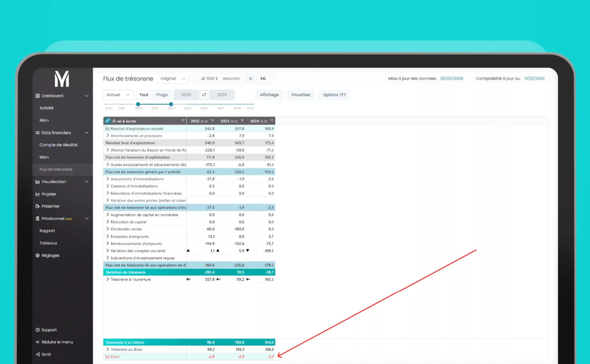Click the 2020 start year field
Screen dimensions: 590x364
(186, 95)
